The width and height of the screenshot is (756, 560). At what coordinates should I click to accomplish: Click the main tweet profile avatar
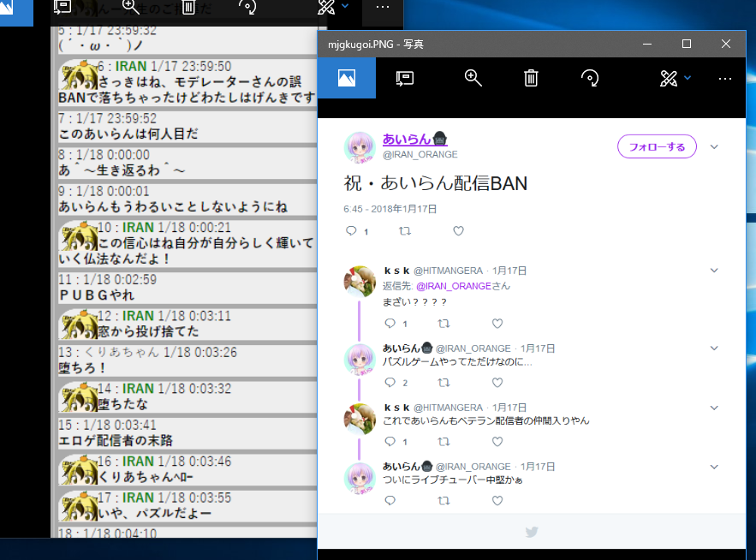360,147
